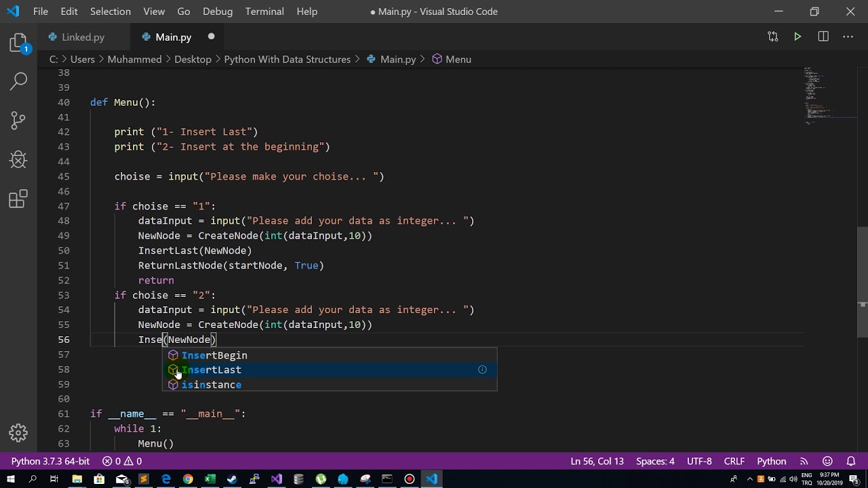Viewport: 868px width, 488px height.
Task: Open Muhammed folder in breadcrumb
Action: pos(134,59)
